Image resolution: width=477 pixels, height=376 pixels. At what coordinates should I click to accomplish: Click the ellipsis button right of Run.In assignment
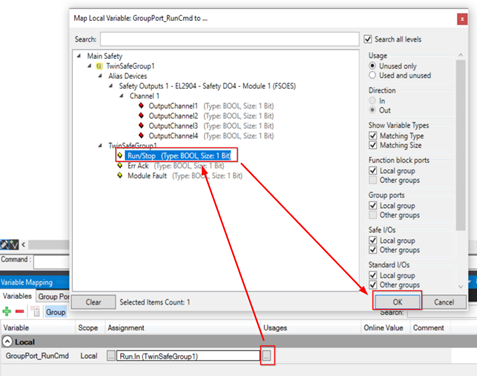(266, 356)
